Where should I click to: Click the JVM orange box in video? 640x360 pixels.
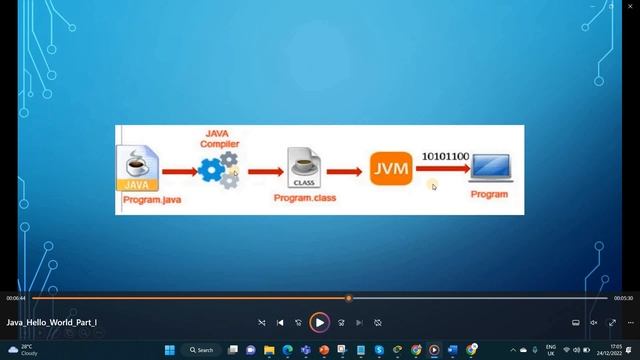point(391,168)
